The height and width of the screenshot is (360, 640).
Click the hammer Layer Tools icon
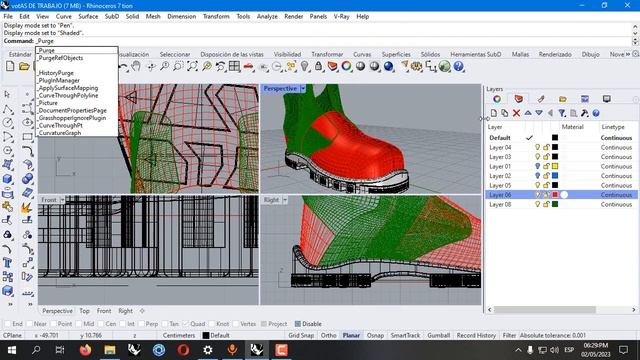(584, 113)
